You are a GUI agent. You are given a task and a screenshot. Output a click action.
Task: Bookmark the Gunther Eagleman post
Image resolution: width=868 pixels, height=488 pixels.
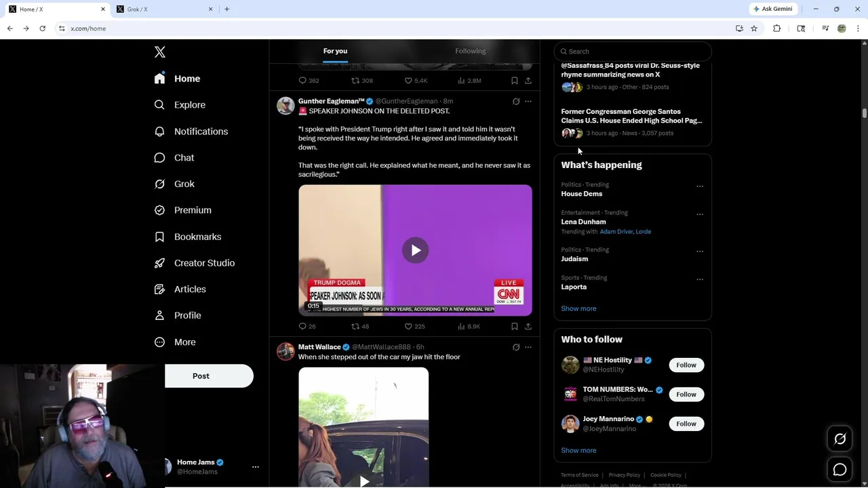[515, 326]
